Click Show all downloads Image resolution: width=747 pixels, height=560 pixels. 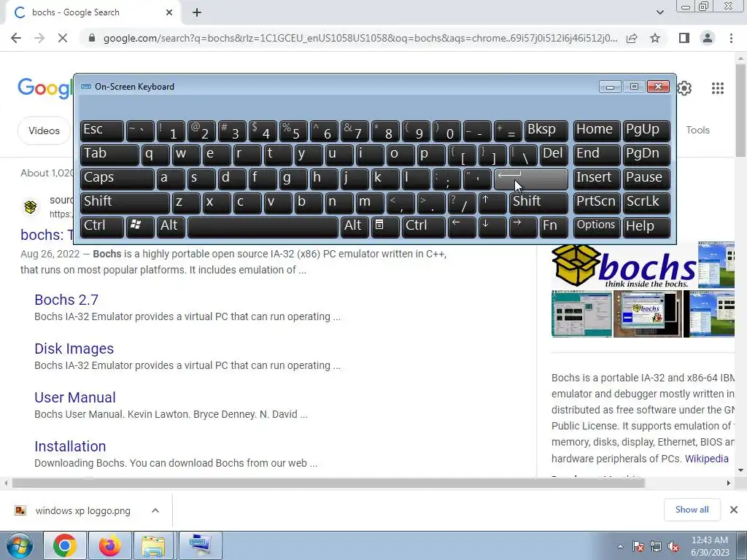point(692,510)
